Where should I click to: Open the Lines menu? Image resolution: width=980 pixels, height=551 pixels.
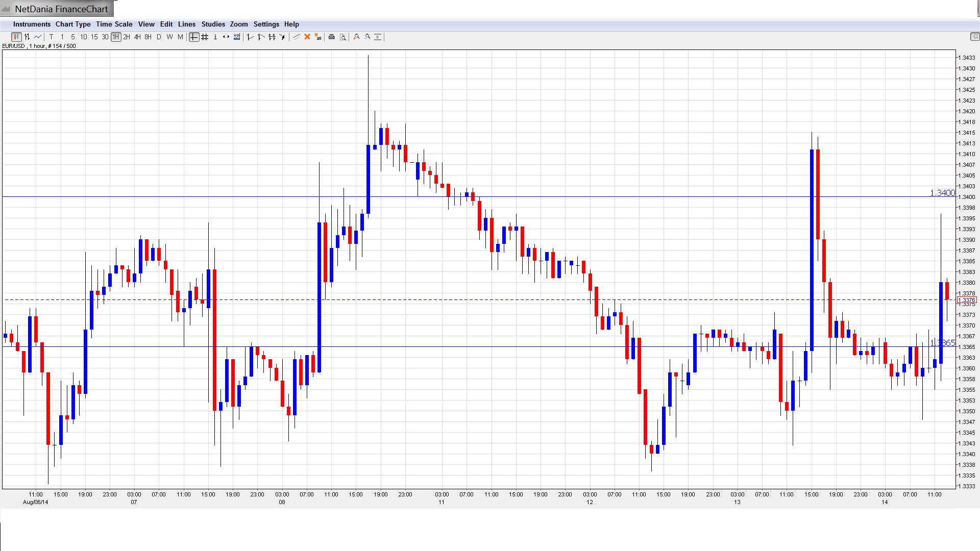[187, 24]
